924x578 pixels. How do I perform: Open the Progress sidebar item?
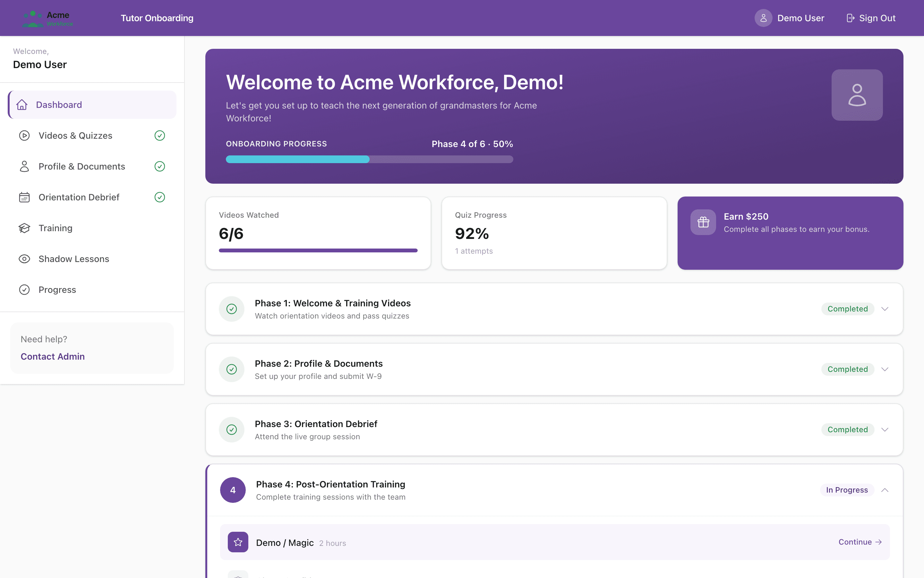pyautogui.click(x=92, y=290)
